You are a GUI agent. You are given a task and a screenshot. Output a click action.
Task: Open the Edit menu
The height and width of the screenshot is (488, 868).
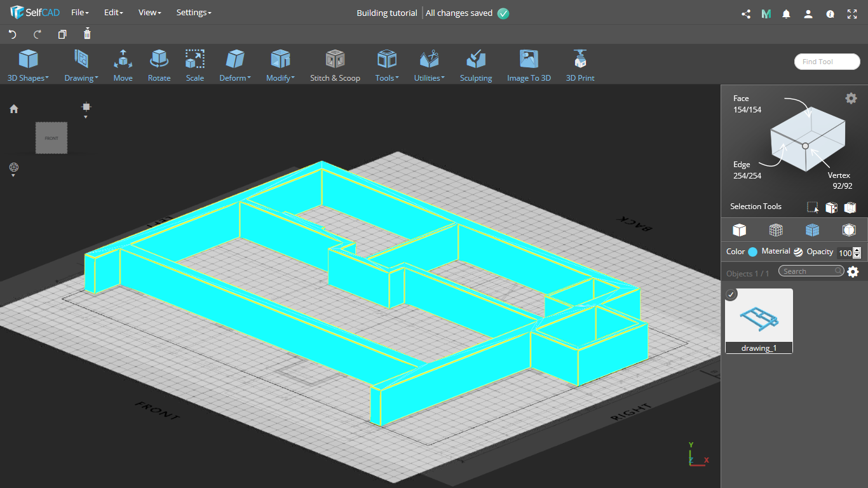[x=113, y=13]
